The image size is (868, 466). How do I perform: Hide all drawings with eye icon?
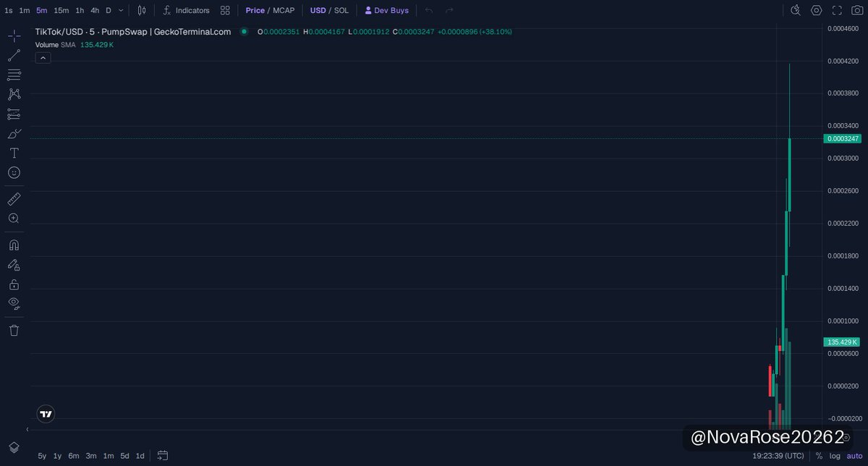pyautogui.click(x=14, y=304)
